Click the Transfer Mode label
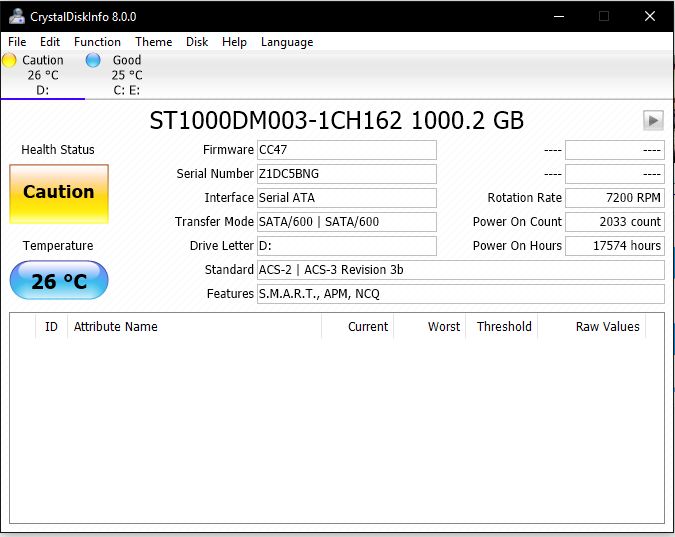675x537 pixels. 214,222
